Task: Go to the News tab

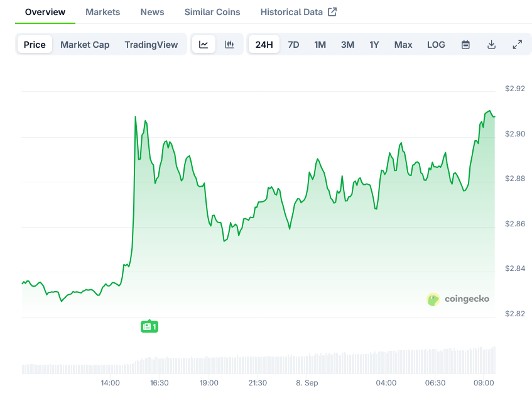Action: tap(152, 12)
